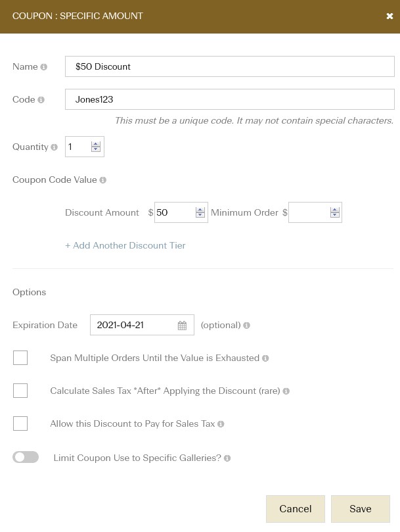Tick Allow this Discount to Pay for Sales Tax
The image size is (400, 532).
(20, 423)
